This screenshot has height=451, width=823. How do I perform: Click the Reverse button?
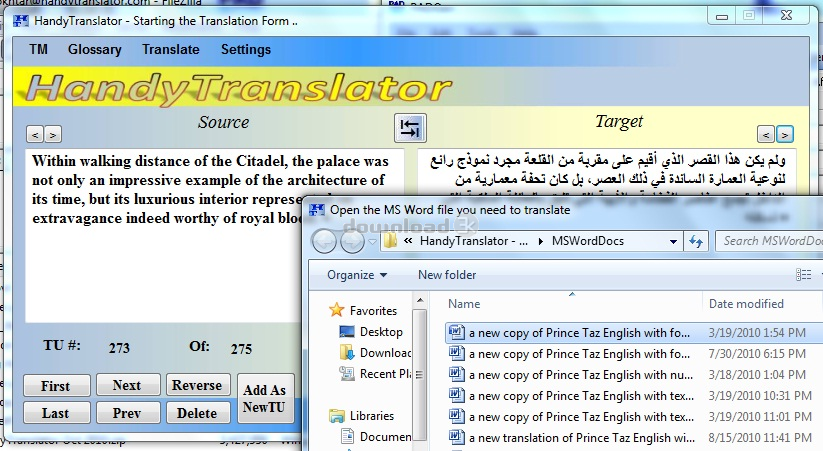coord(198,385)
